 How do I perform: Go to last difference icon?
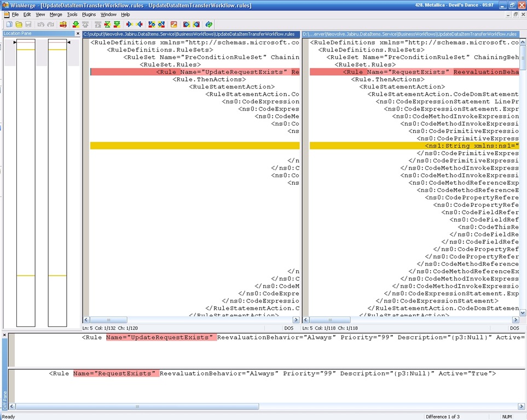point(117,24)
